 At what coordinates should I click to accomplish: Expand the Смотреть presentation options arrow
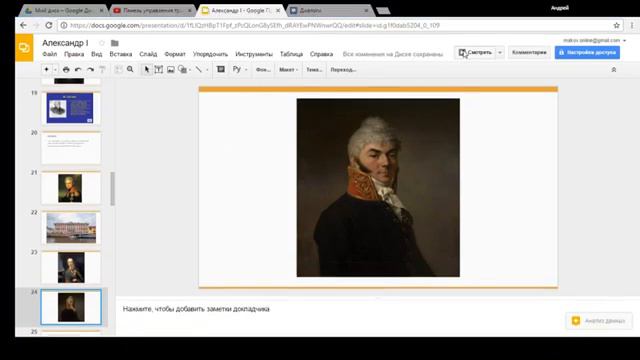[x=500, y=52]
